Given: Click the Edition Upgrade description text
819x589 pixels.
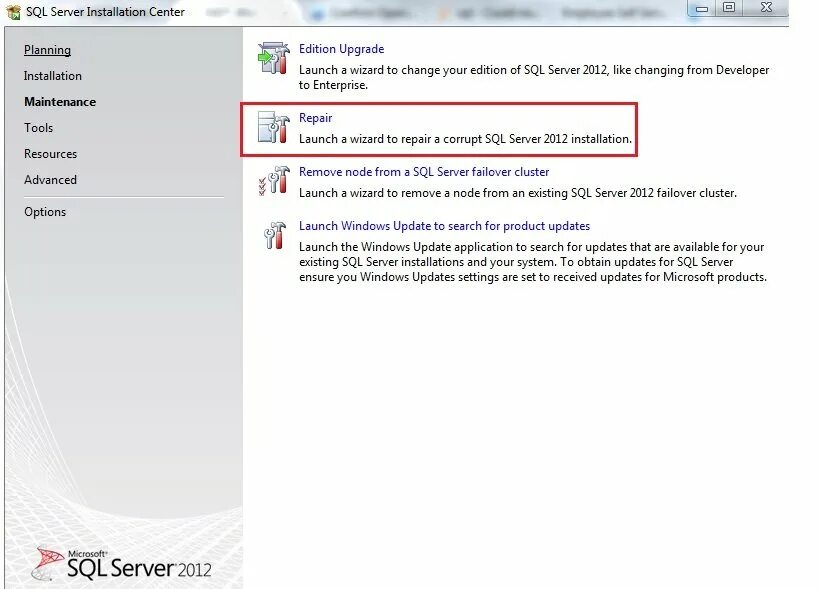Looking at the screenshot, I should (534, 77).
